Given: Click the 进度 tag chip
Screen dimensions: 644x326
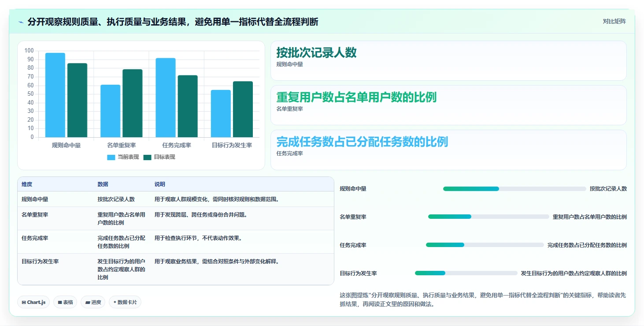Looking at the screenshot, I should [93, 302].
